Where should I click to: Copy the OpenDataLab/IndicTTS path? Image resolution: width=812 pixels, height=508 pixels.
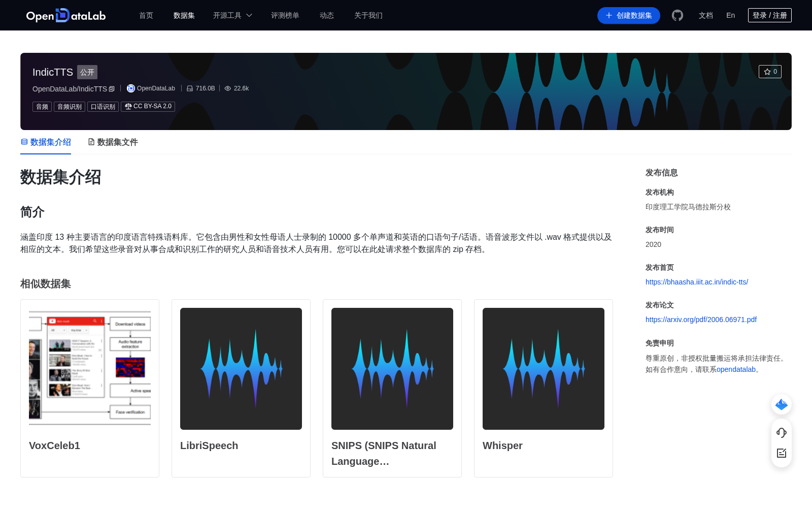click(x=112, y=89)
